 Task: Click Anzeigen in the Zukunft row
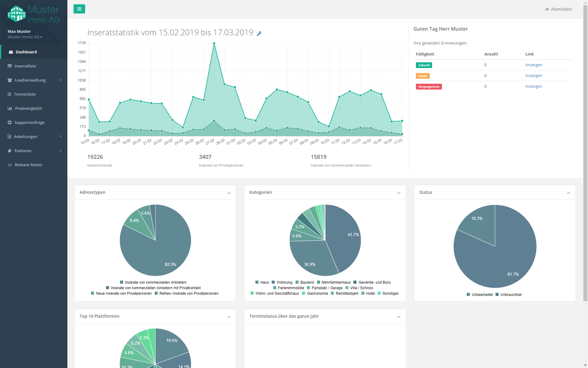pos(533,65)
